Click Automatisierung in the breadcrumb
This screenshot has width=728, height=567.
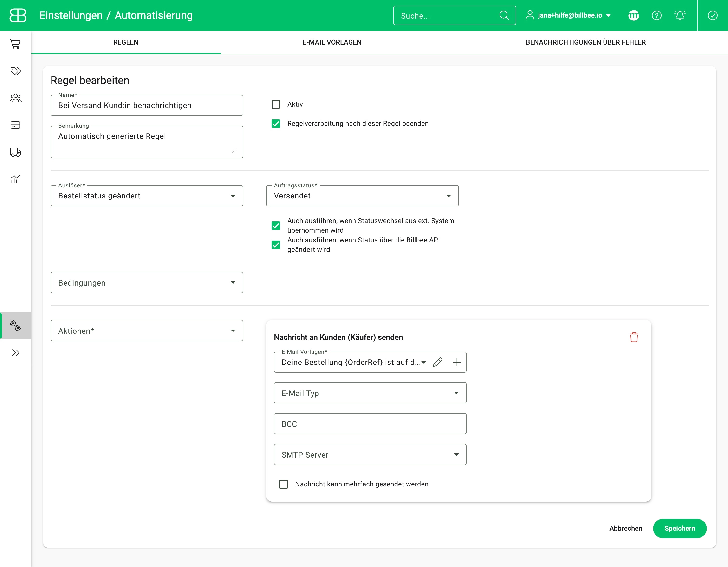[154, 15]
